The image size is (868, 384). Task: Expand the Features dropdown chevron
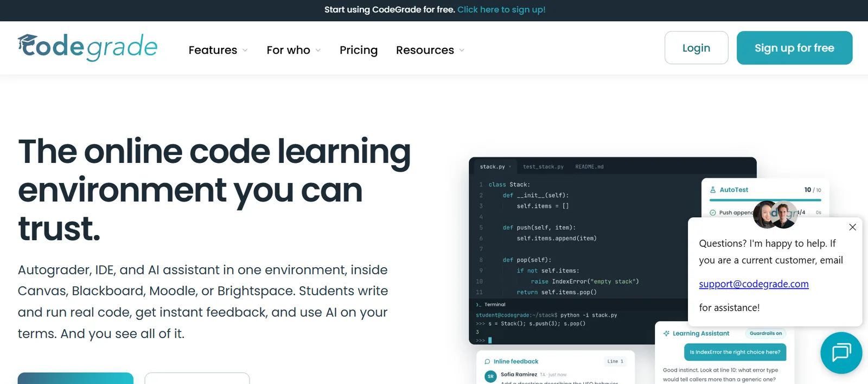[x=245, y=50]
